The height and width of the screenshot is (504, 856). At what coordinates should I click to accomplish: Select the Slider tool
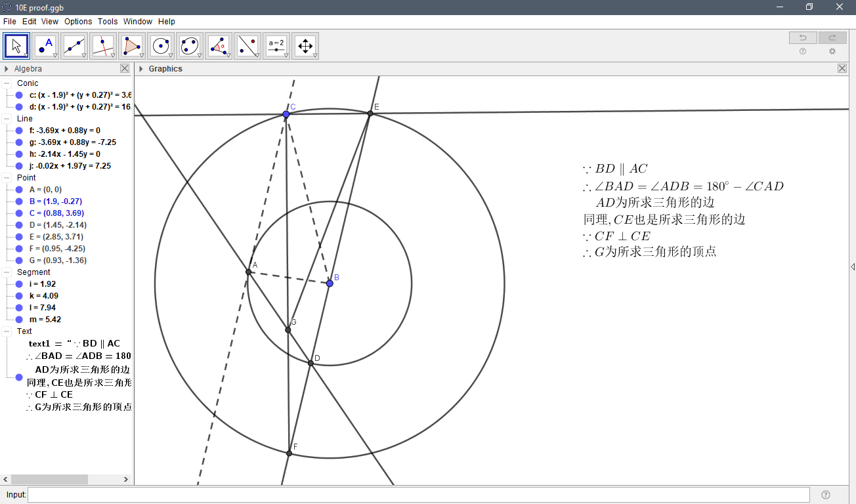(276, 46)
